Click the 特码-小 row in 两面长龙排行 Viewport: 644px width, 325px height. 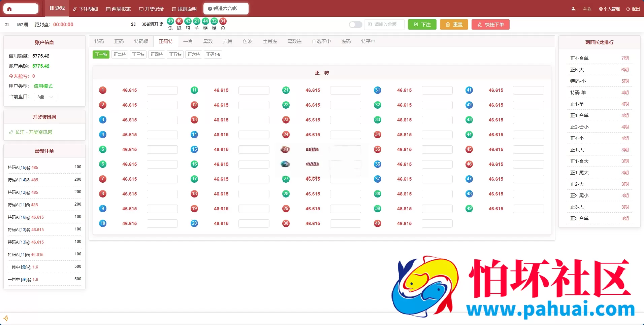(x=600, y=81)
